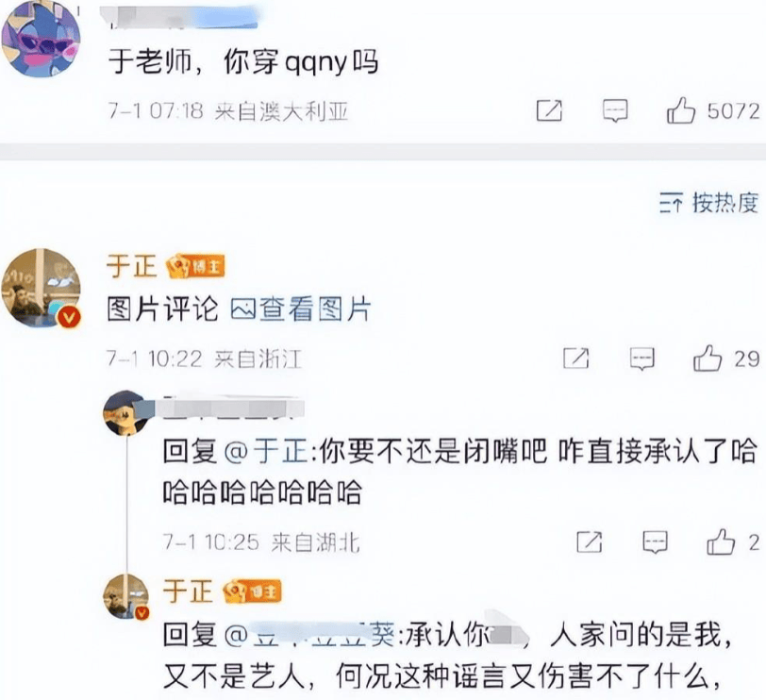View the top commenter's cartoon avatar
Screen dimensions: 766x700
[x=42, y=39]
